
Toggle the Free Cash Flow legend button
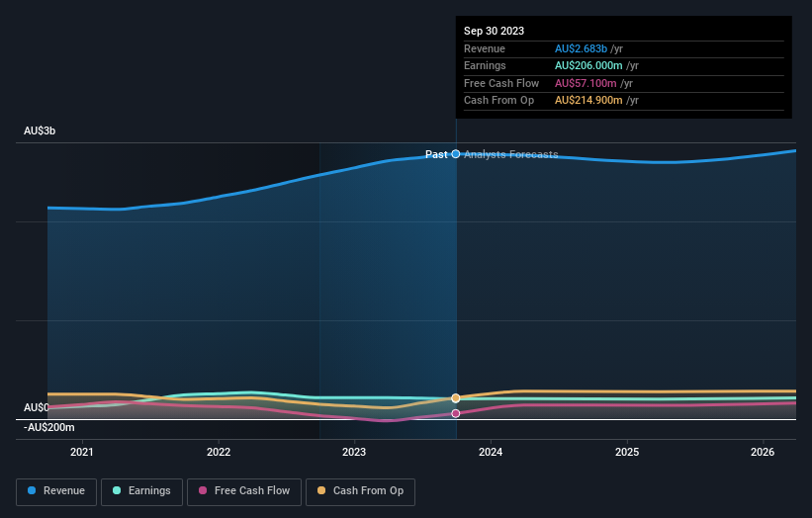(244, 491)
